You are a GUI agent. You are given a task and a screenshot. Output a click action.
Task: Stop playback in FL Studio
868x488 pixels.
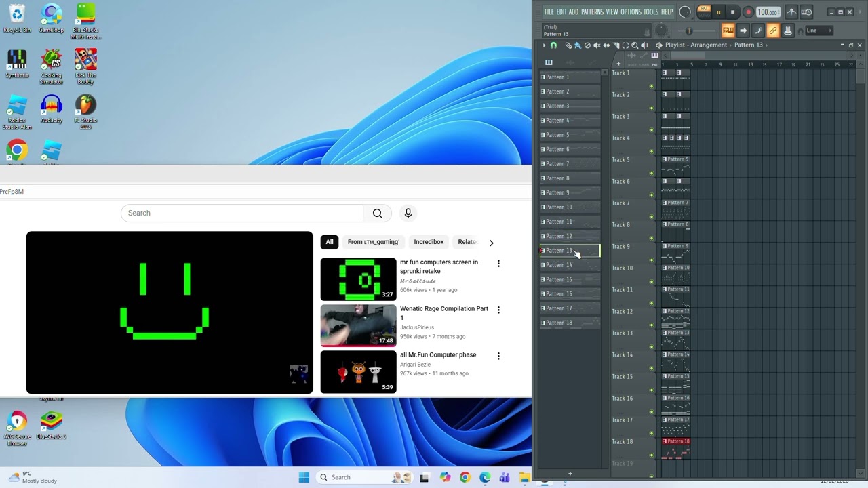point(733,12)
